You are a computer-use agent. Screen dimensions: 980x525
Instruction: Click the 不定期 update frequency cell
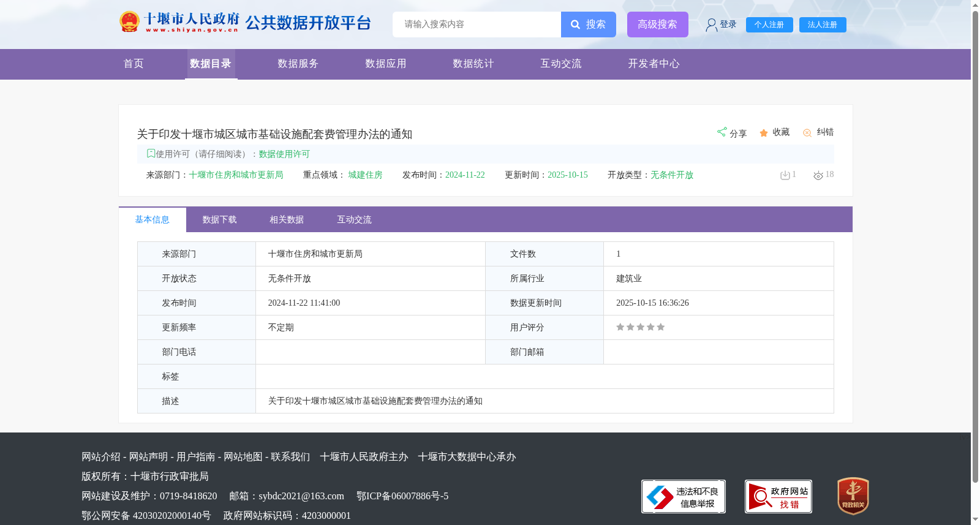(x=281, y=328)
